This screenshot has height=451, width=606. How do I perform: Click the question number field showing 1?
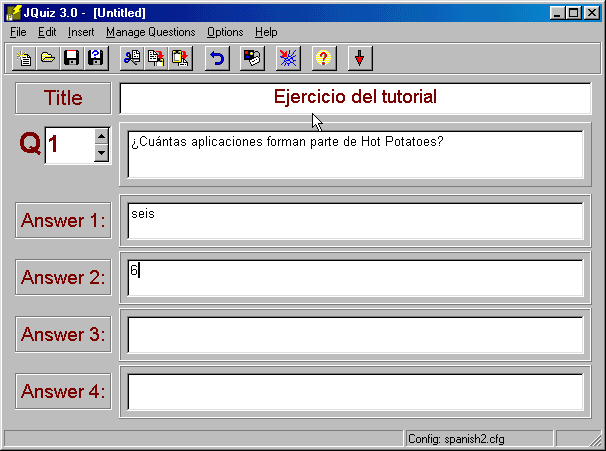pos(70,145)
